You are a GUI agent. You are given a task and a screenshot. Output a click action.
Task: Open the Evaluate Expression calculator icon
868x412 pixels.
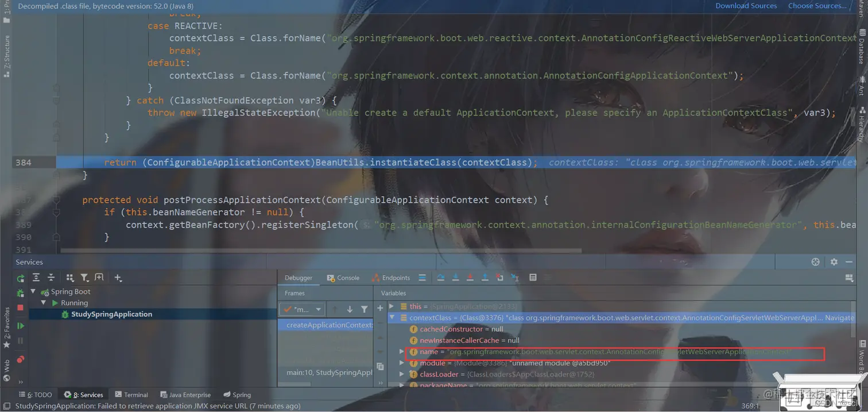(533, 278)
